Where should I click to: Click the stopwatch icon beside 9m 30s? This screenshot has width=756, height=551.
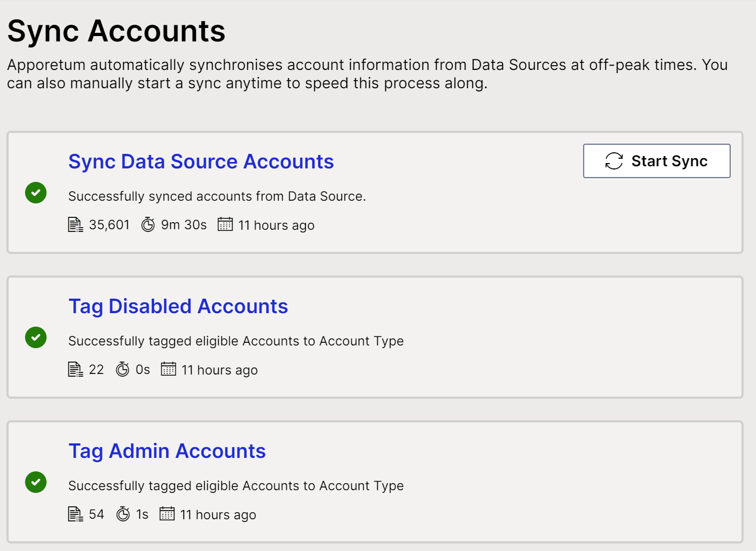tap(148, 224)
